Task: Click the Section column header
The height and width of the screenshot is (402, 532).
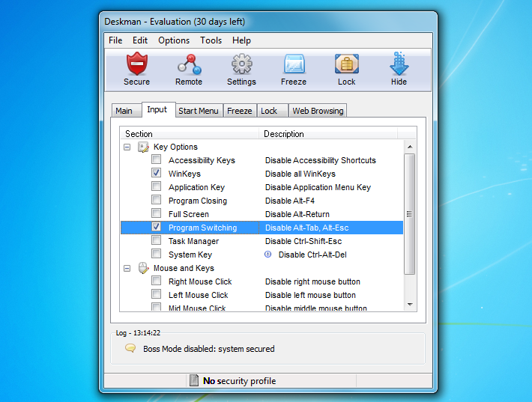Action: pos(190,133)
